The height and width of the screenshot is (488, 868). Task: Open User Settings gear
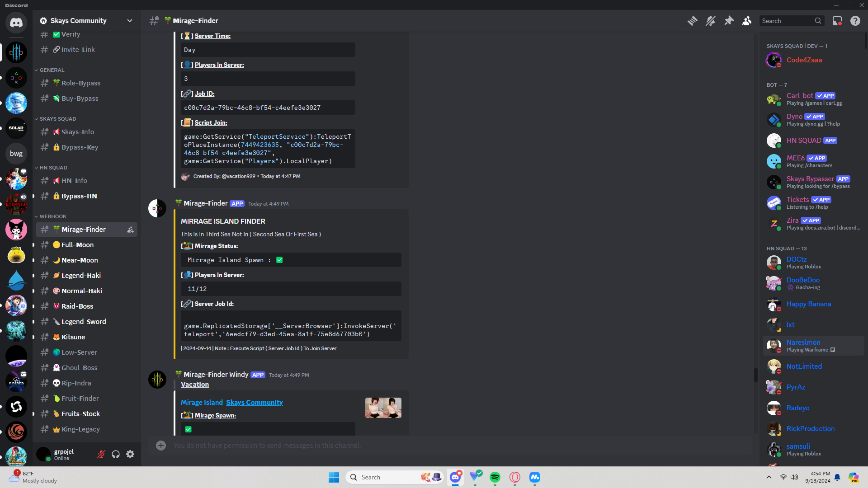pyautogui.click(x=130, y=454)
